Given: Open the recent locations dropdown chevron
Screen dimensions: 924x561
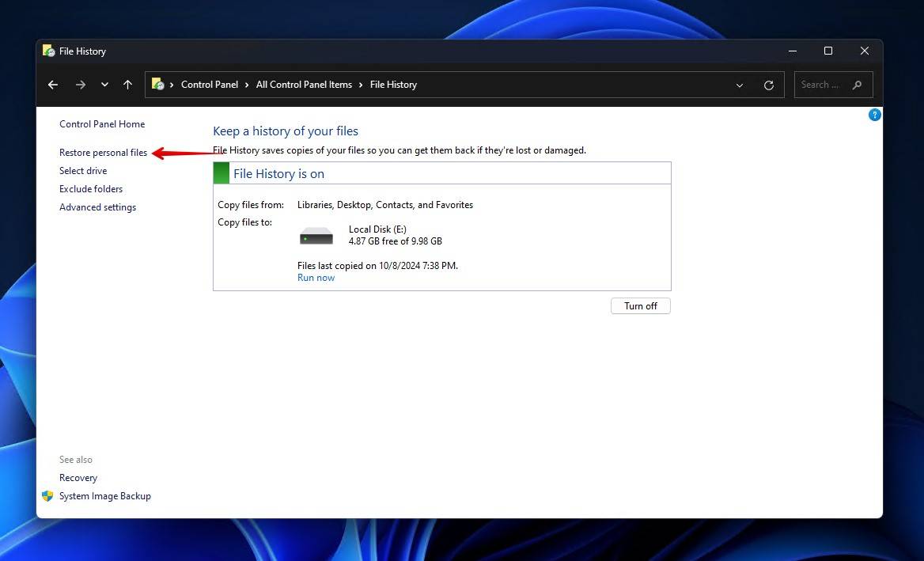Looking at the screenshot, I should [104, 85].
